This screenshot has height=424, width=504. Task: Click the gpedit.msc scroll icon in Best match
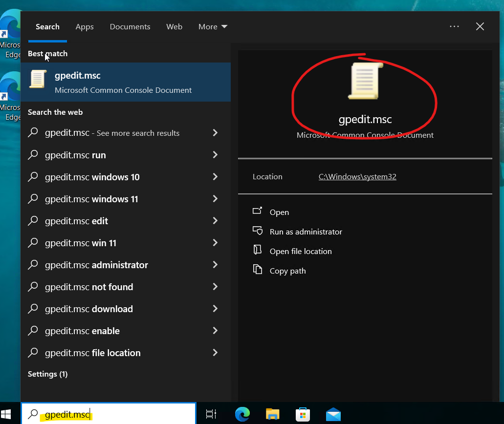click(38, 79)
